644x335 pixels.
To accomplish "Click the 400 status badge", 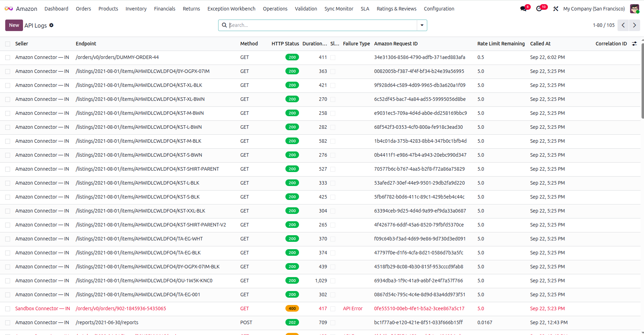I will click(x=292, y=308).
